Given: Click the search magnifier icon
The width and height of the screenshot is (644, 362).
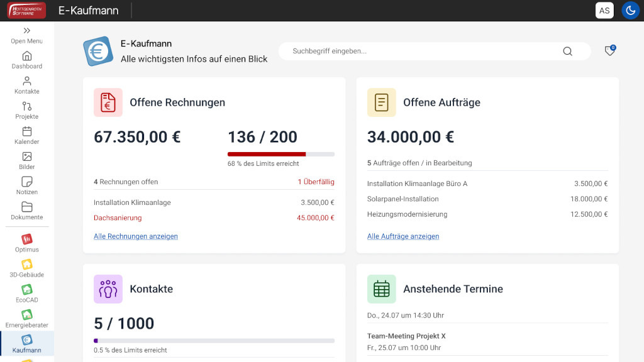Looking at the screenshot, I should click(567, 51).
